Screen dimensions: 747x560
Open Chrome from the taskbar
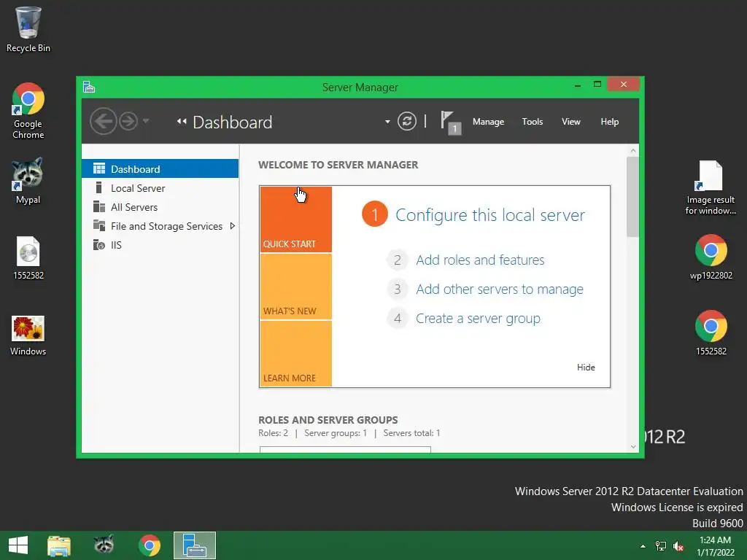click(149, 545)
